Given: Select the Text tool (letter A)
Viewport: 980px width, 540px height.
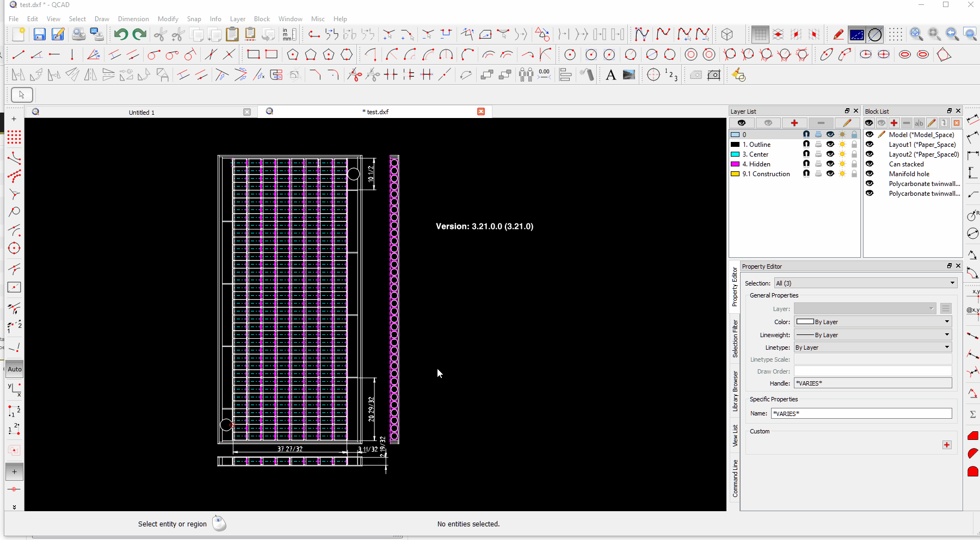Looking at the screenshot, I should pyautogui.click(x=611, y=75).
